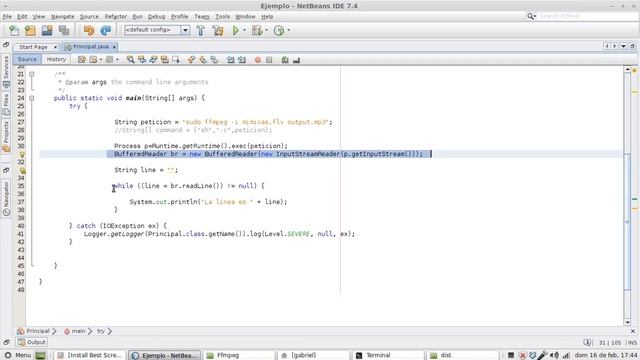This screenshot has width=640, height=360.
Task: Click the volume speaker tray icon
Action: (x=554, y=356)
